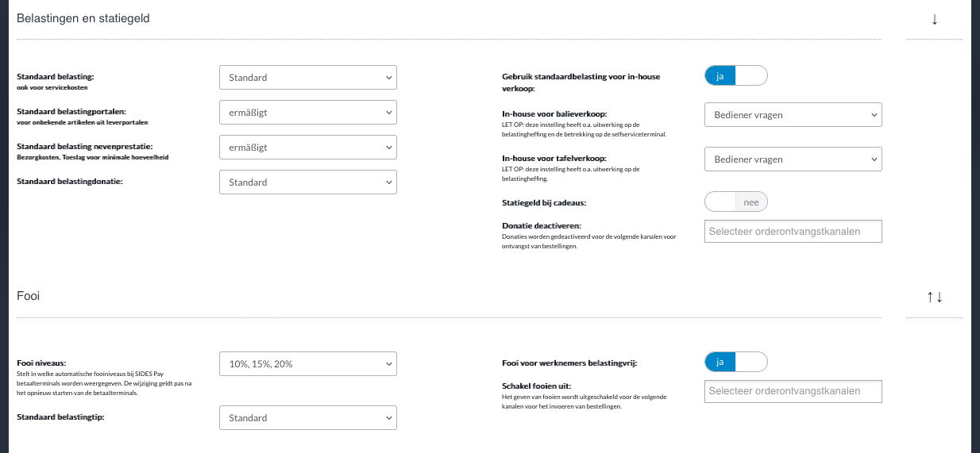Open the 'Standaard belastingdonatie' dropdown

click(307, 182)
